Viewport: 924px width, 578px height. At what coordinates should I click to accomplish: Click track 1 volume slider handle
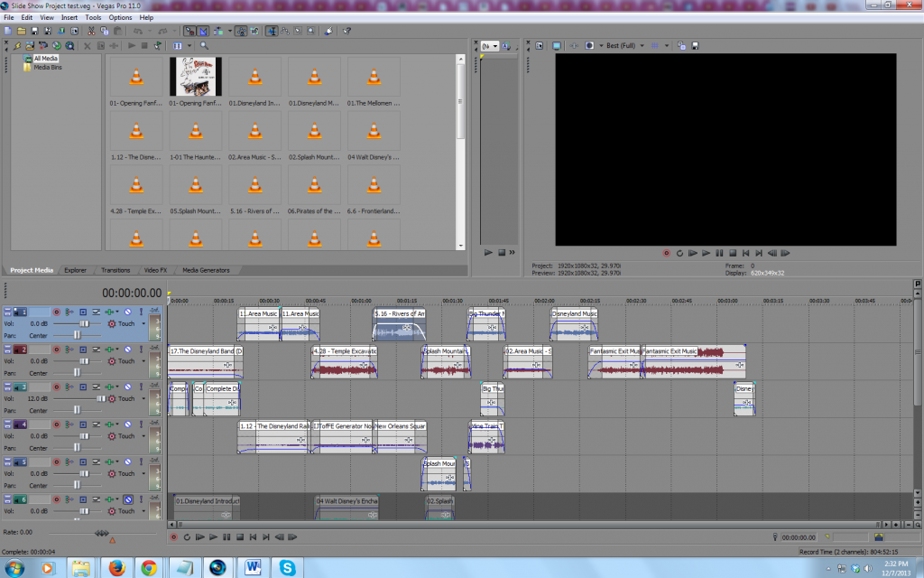tap(84, 324)
